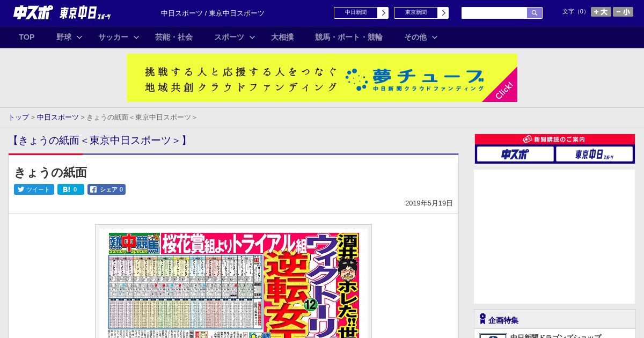The image size is (644, 338).
Task: Click the Chunichi Sports logo
Action: pyautogui.click(x=33, y=12)
